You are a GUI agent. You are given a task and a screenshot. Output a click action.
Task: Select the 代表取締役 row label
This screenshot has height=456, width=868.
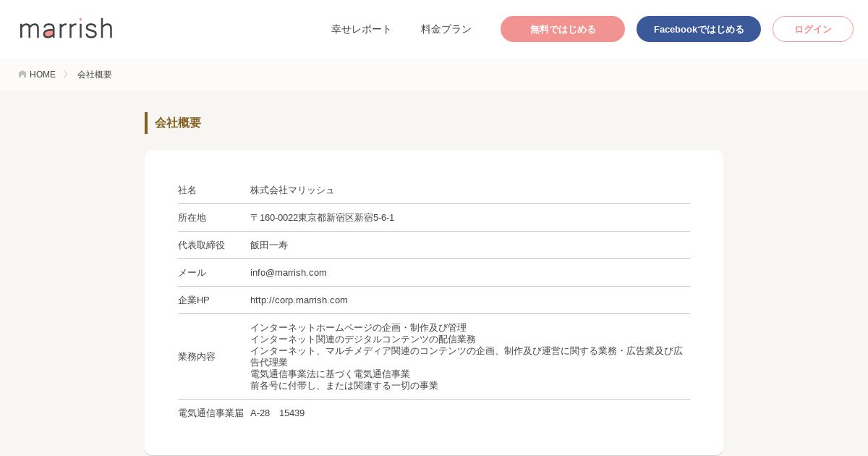tap(201, 245)
